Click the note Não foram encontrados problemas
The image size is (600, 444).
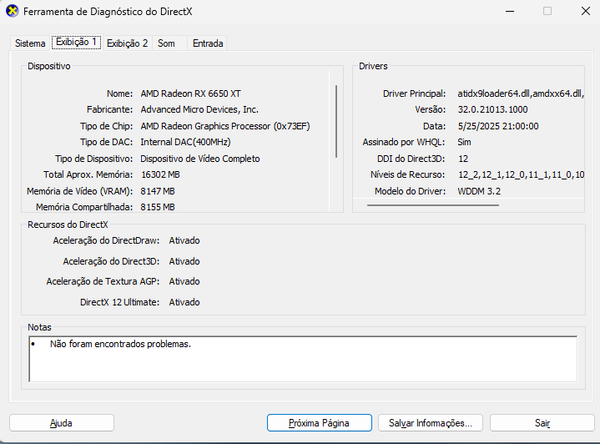tap(120, 344)
